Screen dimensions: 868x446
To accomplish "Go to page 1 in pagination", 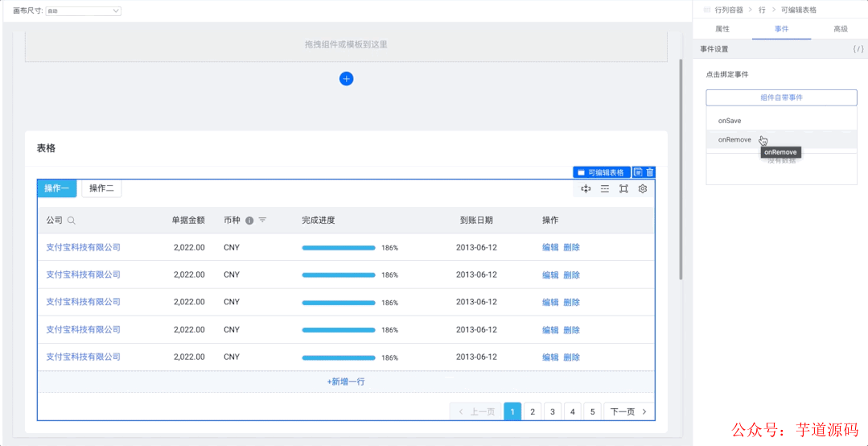I will click(512, 411).
